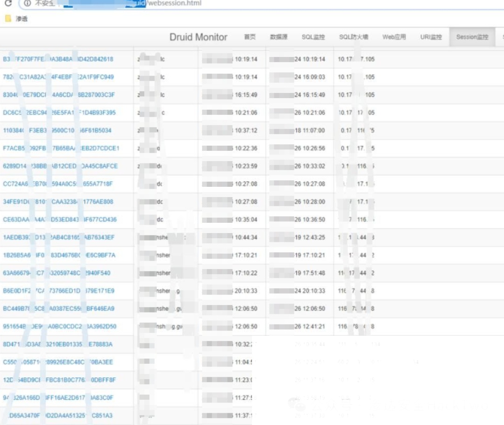Open the URI监控 menu item
Screen dimensions: 504x425
point(431,37)
